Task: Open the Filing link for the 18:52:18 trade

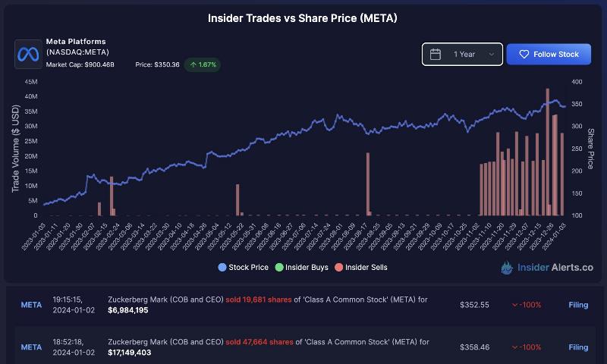Action: click(x=578, y=347)
